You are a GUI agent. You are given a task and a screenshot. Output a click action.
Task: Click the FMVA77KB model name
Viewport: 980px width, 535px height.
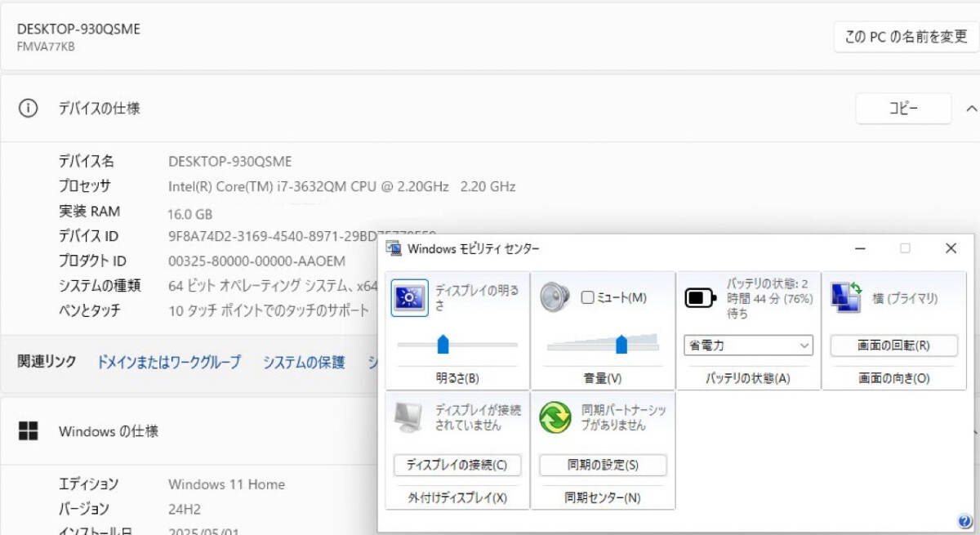[x=47, y=47]
